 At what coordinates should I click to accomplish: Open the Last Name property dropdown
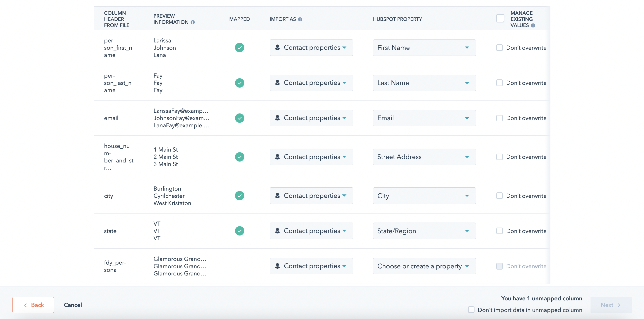(x=424, y=83)
